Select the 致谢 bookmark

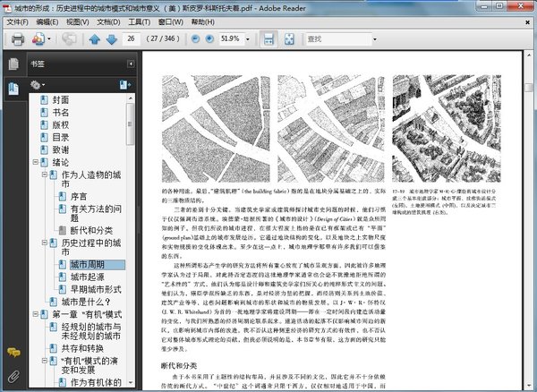pos(61,150)
